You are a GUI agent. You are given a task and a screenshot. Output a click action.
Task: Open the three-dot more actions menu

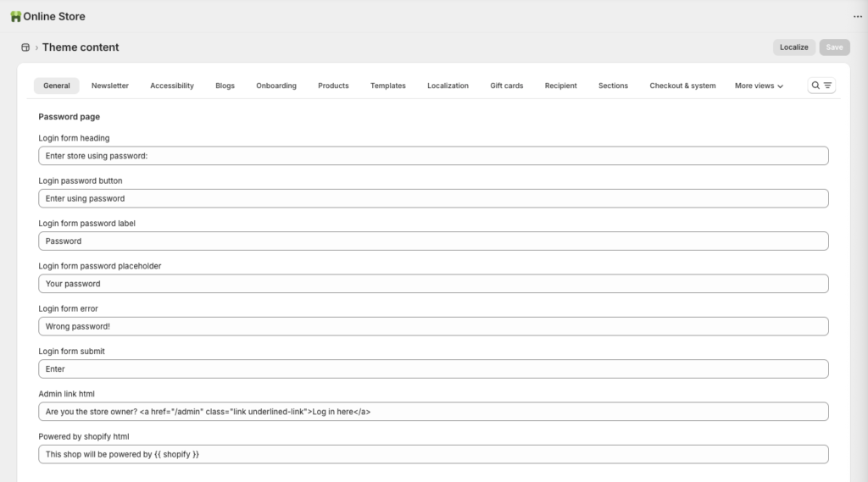858,17
